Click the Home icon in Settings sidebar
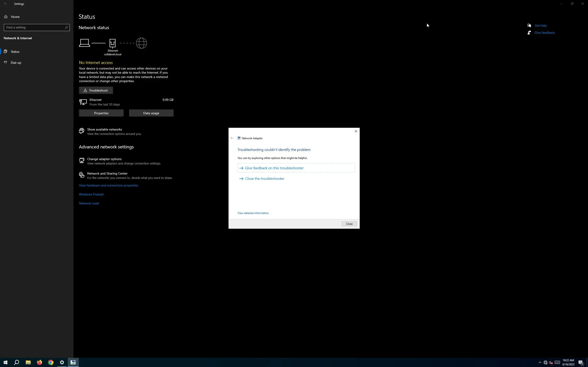Viewport: 588px width, 367px height. coord(6,17)
